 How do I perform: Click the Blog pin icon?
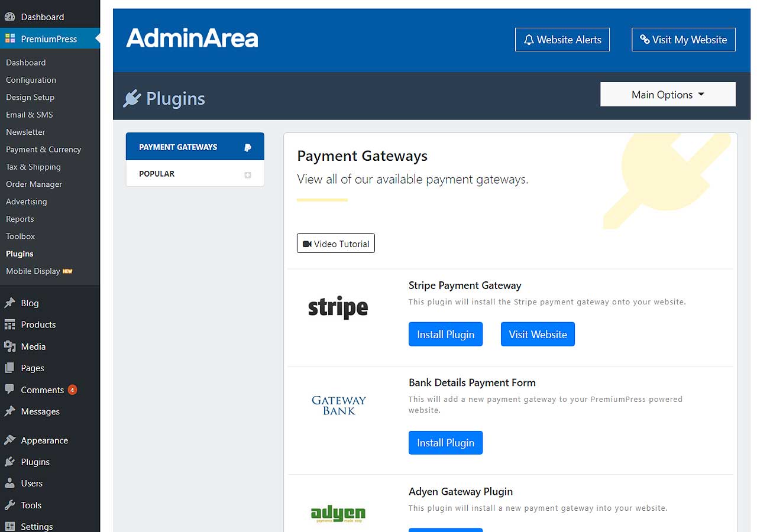coord(9,303)
